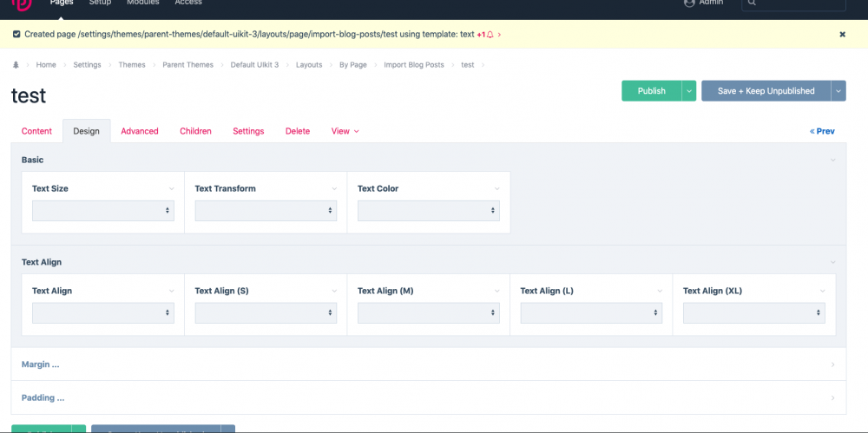Click the tree icon in breadcrumbs
This screenshot has width=868, height=433.
(16, 65)
